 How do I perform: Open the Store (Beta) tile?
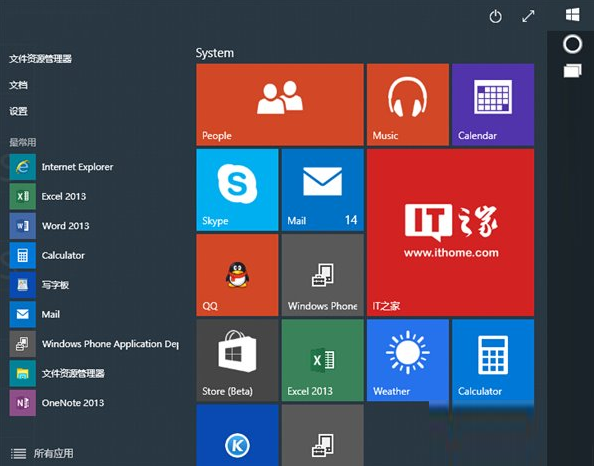pyautogui.click(x=237, y=360)
